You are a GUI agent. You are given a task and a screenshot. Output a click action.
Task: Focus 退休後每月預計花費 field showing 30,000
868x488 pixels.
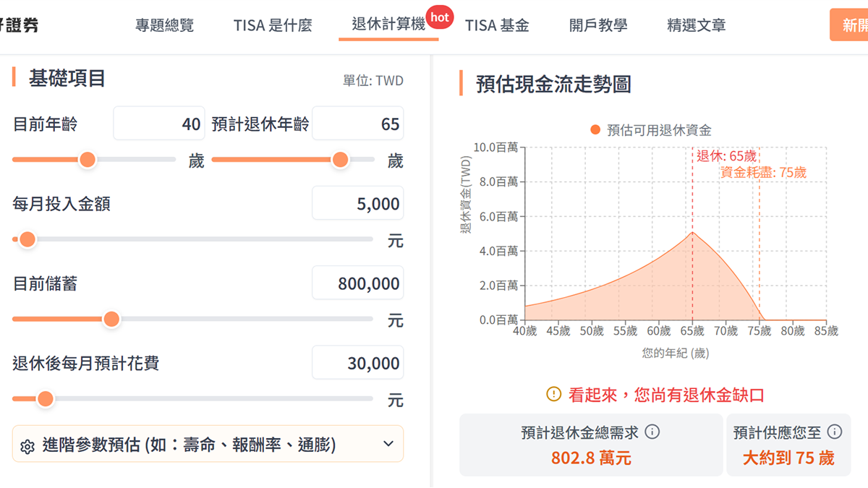coord(358,363)
